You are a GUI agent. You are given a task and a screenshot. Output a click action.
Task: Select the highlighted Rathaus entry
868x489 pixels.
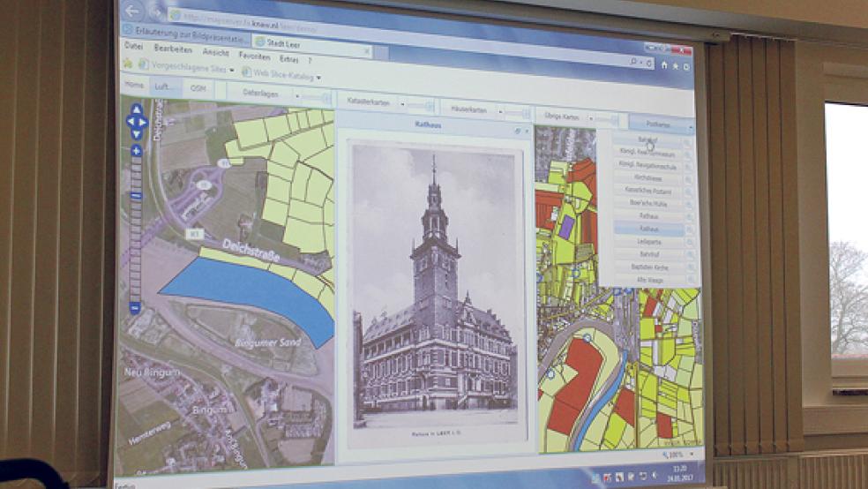point(648,229)
